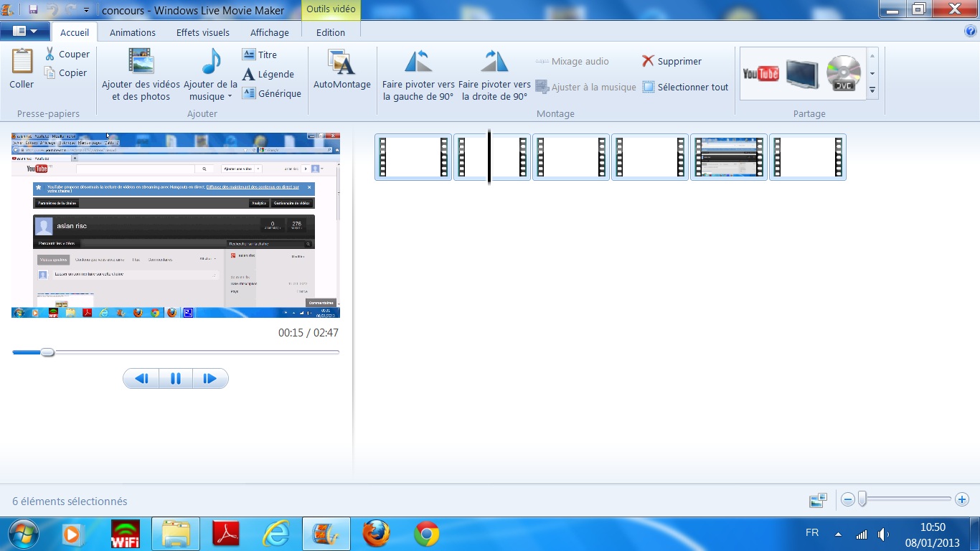Image resolution: width=980 pixels, height=551 pixels.
Task: Go to the Effets visuels tab
Action: [x=203, y=32]
